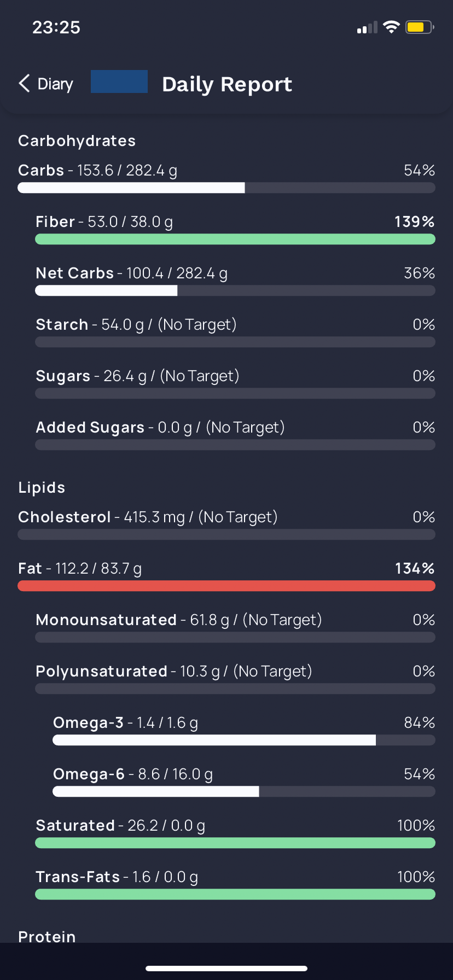Select the Omega-6 8.6 / 16.0 g row
The image size is (453, 980).
coord(244,781)
